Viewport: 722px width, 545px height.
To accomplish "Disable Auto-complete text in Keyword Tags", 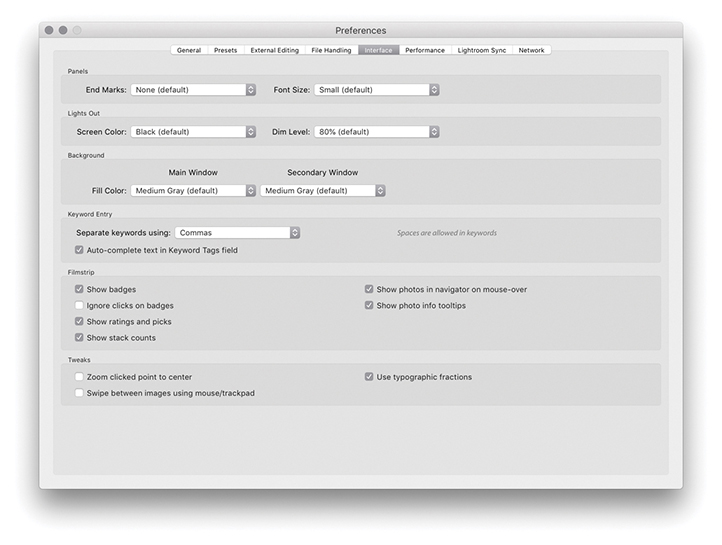I will point(80,250).
